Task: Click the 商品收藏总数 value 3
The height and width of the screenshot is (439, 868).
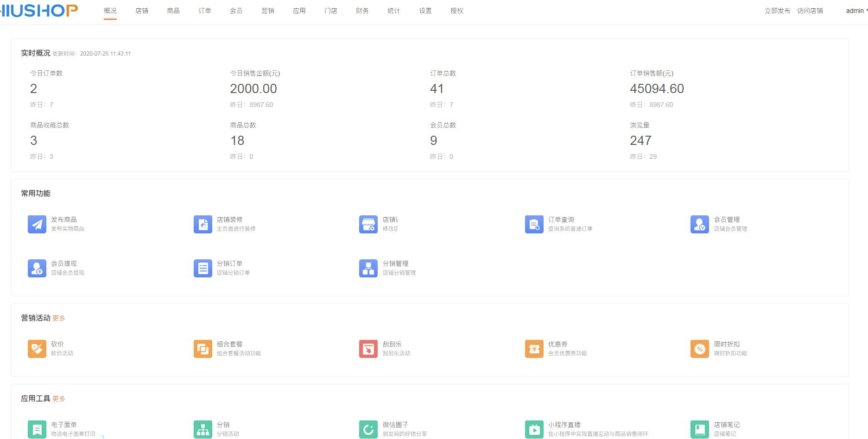Action: point(33,140)
